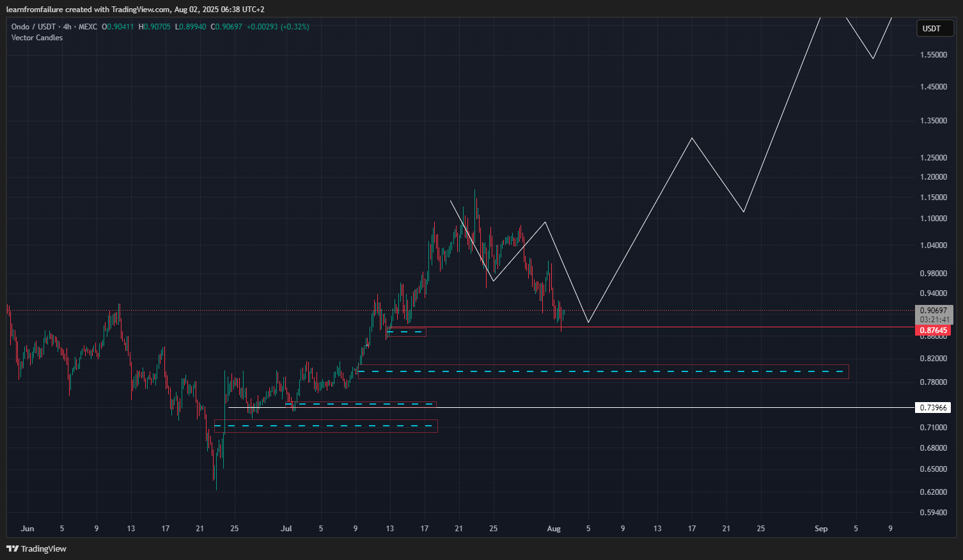Click the Vector Candles indicator label
The height and width of the screenshot is (560, 963).
click(37, 38)
